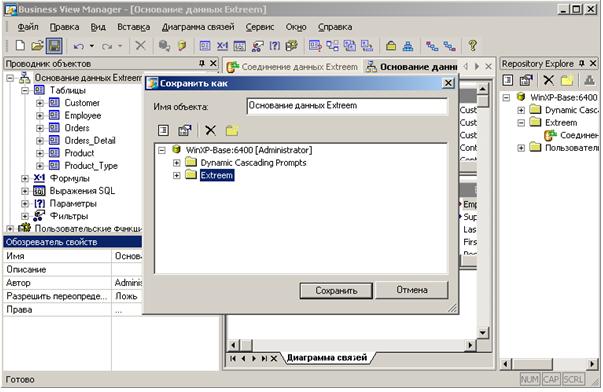
Task: Click the first-sheet navigation arrow at bottom
Action: pos(233,358)
